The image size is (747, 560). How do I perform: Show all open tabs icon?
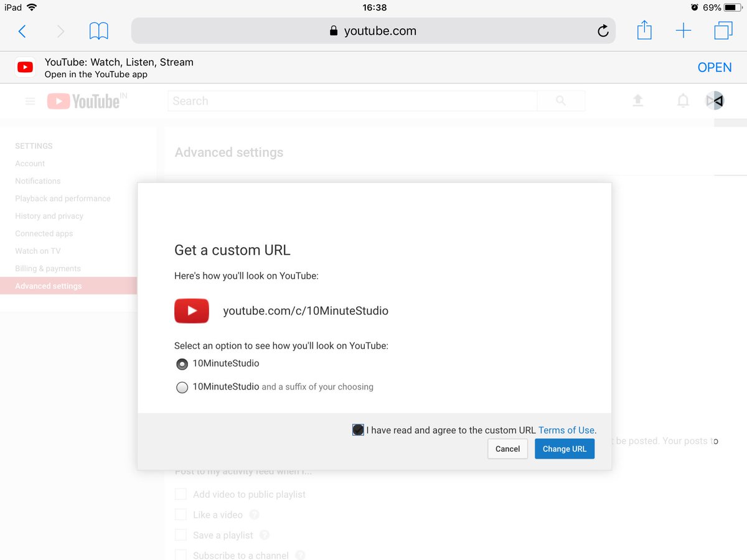pyautogui.click(x=723, y=30)
